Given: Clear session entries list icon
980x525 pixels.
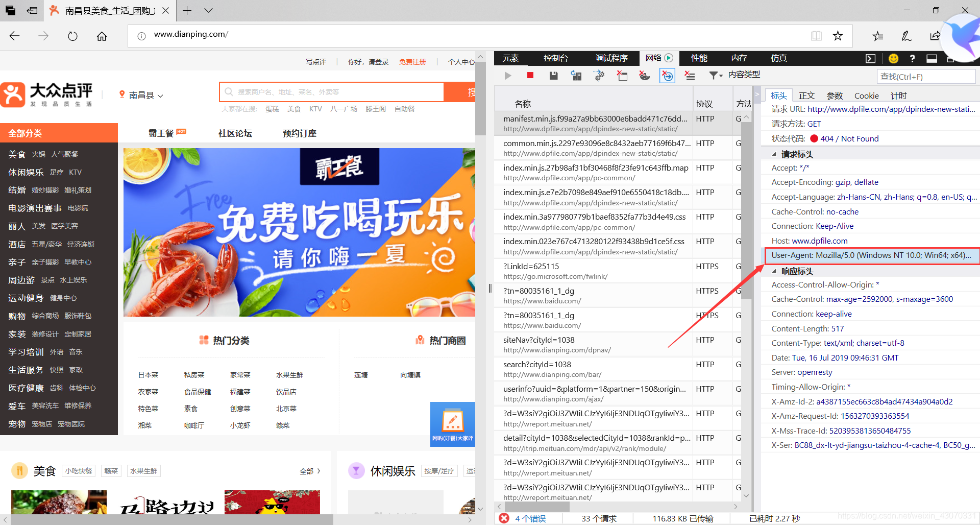Looking at the screenshot, I should (690, 76).
